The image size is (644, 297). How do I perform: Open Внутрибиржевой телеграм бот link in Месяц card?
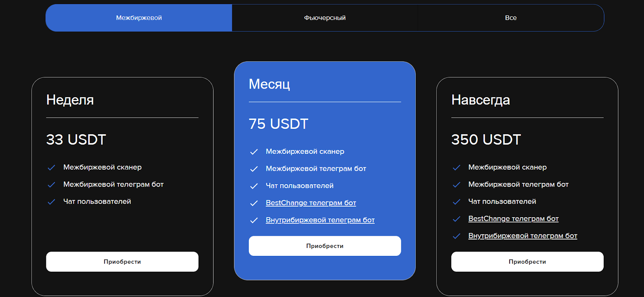click(320, 220)
